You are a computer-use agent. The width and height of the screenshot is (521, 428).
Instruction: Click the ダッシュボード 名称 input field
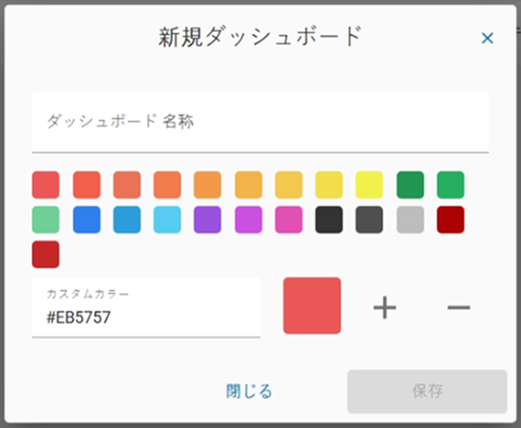coord(260,122)
